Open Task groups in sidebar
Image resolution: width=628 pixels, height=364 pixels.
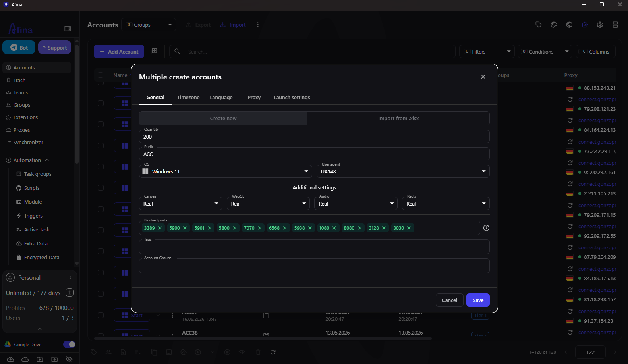38,174
